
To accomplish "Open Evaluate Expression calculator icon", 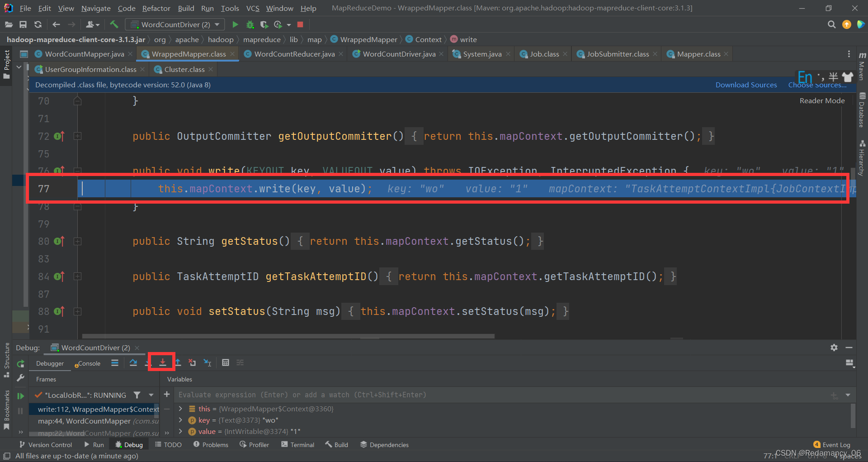I will click(x=226, y=362).
